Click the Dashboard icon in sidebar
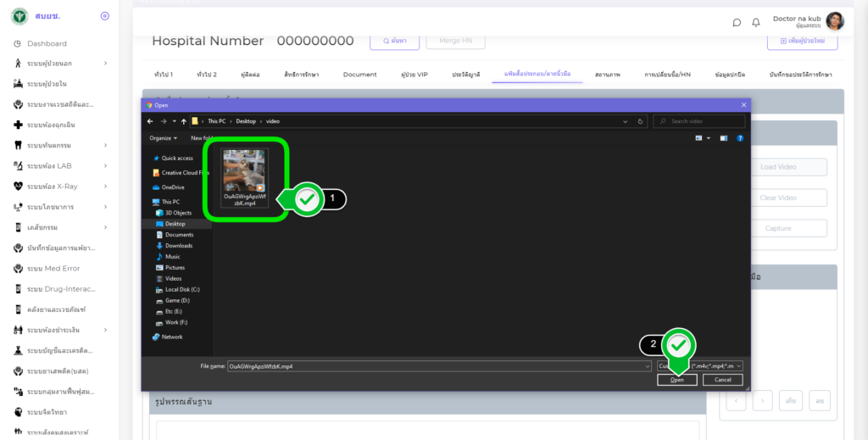The width and height of the screenshot is (868, 440). click(x=18, y=43)
